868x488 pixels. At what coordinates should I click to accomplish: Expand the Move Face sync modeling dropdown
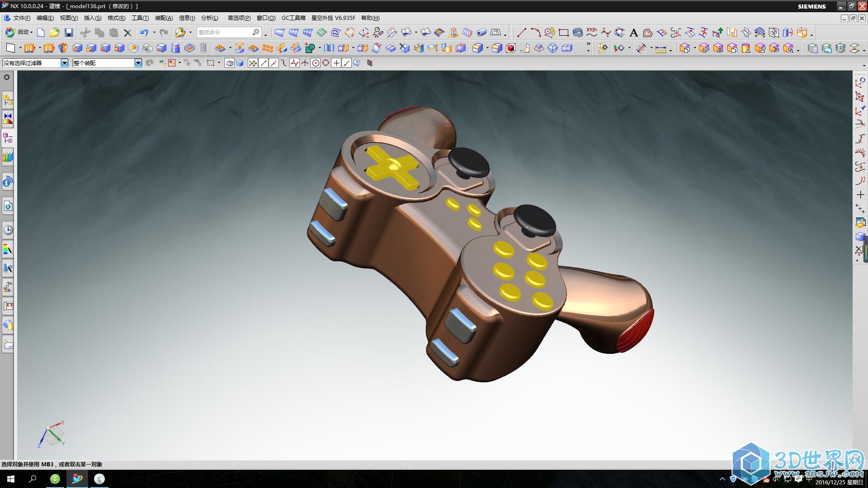tap(695, 48)
